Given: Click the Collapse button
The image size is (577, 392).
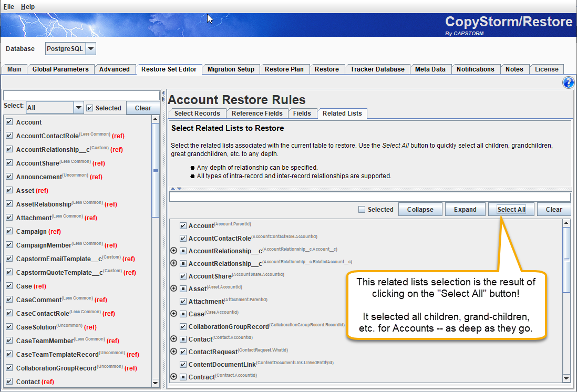Looking at the screenshot, I should pos(420,210).
